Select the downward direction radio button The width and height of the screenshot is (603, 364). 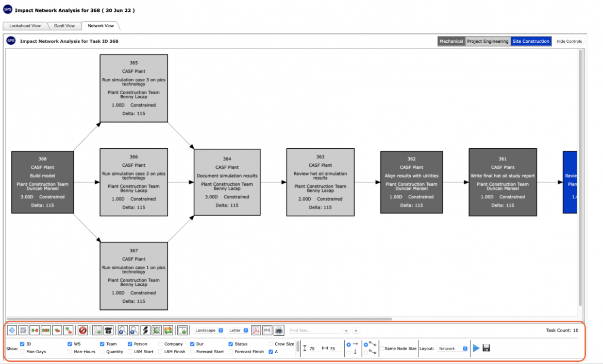click(x=348, y=353)
